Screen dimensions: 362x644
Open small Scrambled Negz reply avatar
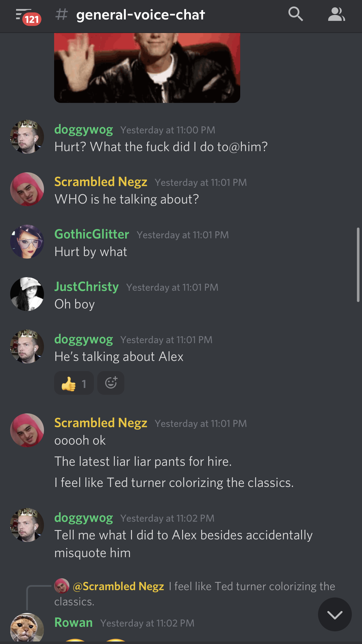(62, 586)
